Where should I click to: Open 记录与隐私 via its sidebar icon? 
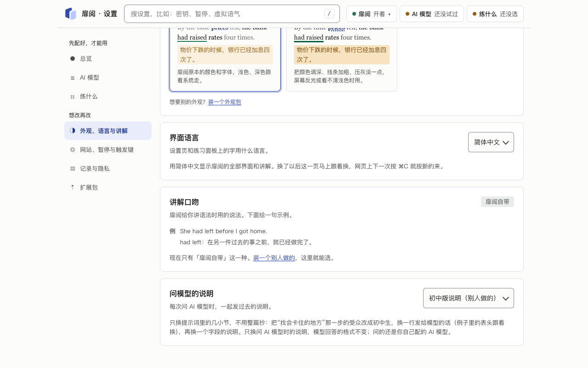pos(73,168)
